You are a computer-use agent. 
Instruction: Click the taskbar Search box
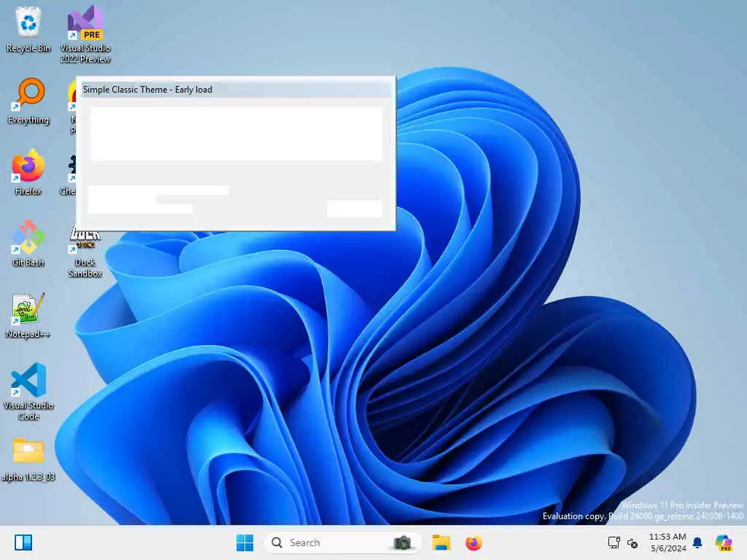click(343, 542)
